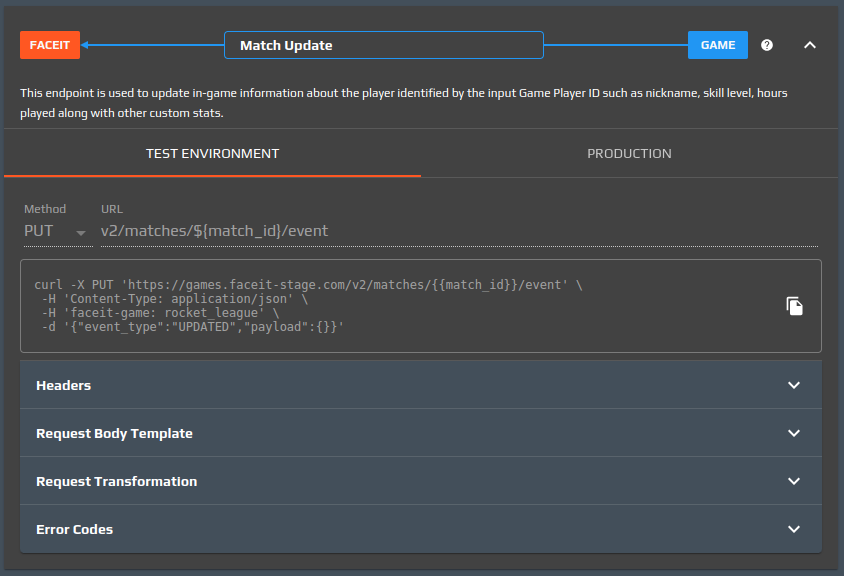Click the Request Body Template chevron icon
844x576 pixels.
794,433
